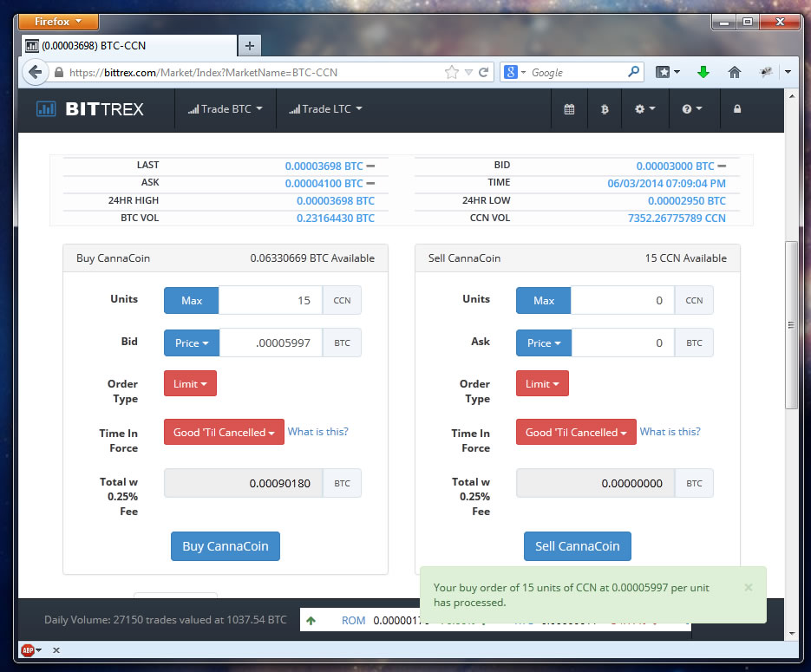Open the Bitcoin wallet icon in navbar
Screen dimensions: 811x672
pos(605,109)
